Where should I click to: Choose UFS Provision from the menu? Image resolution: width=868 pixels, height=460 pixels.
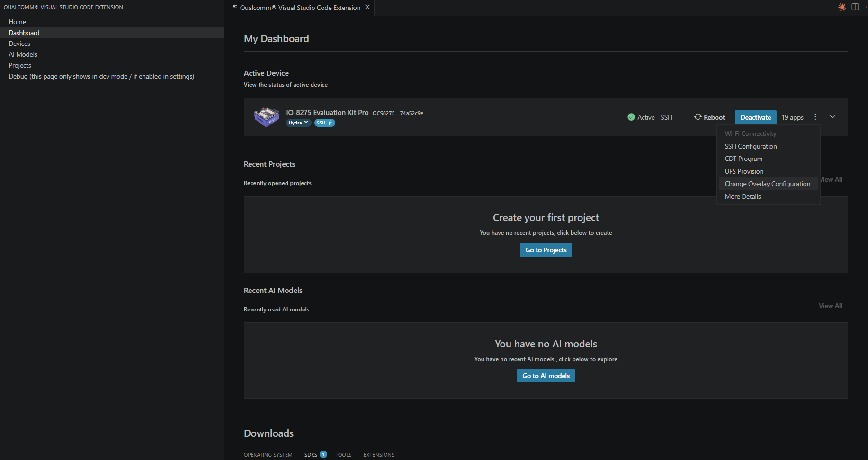tap(769, 171)
